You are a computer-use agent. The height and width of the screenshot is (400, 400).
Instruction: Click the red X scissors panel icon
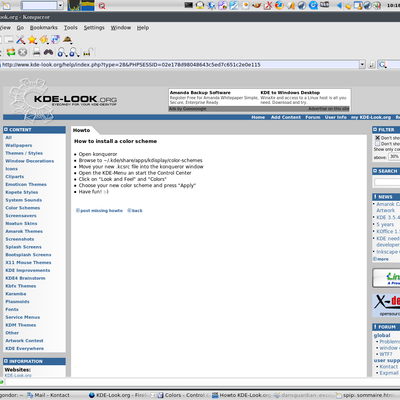point(268,5)
